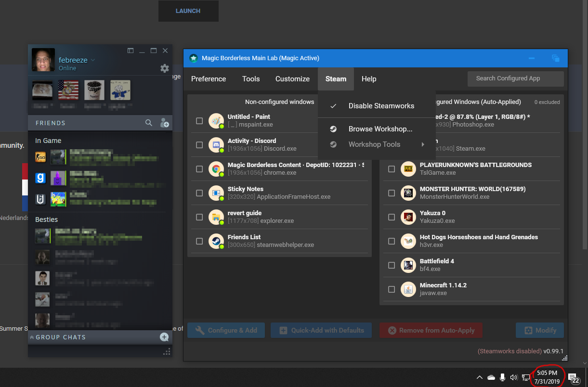The width and height of the screenshot is (588, 387).
Task: Check the Minecraft 1.14.2 checkbox
Action: click(392, 289)
